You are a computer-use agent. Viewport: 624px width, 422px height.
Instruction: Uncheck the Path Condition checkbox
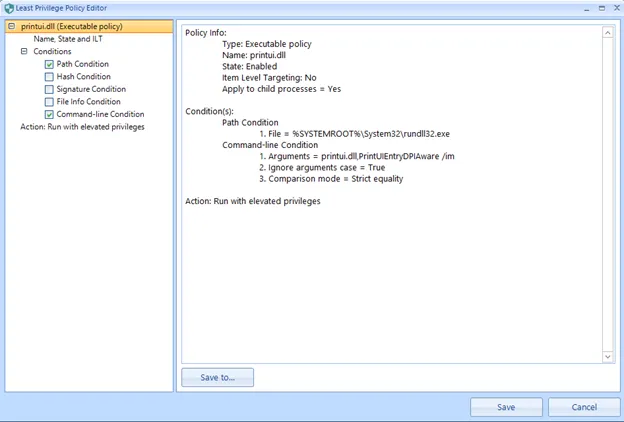tap(49, 64)
